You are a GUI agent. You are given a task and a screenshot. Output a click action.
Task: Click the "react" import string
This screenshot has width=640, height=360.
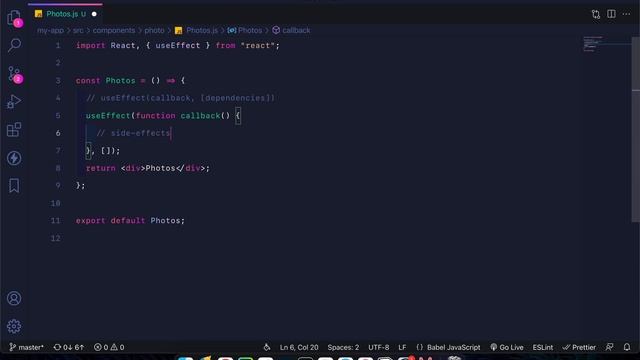pos(258,46)
